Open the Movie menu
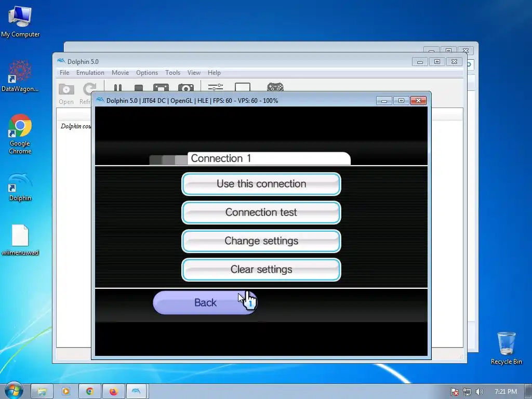 click(120, 73)
